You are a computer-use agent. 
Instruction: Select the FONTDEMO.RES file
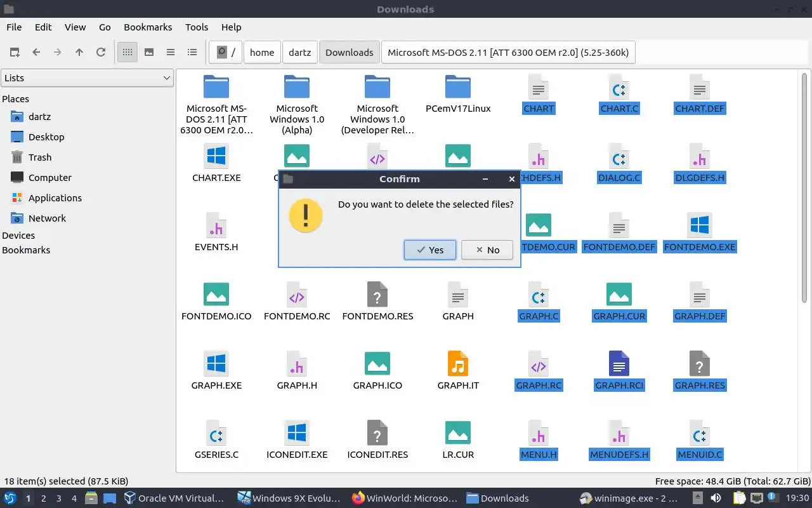[377, 302]
